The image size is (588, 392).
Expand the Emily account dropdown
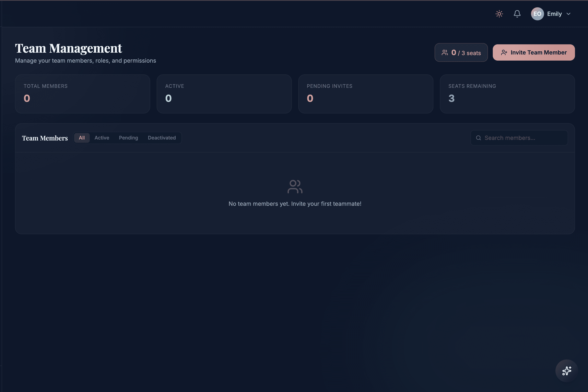[554, 14]
